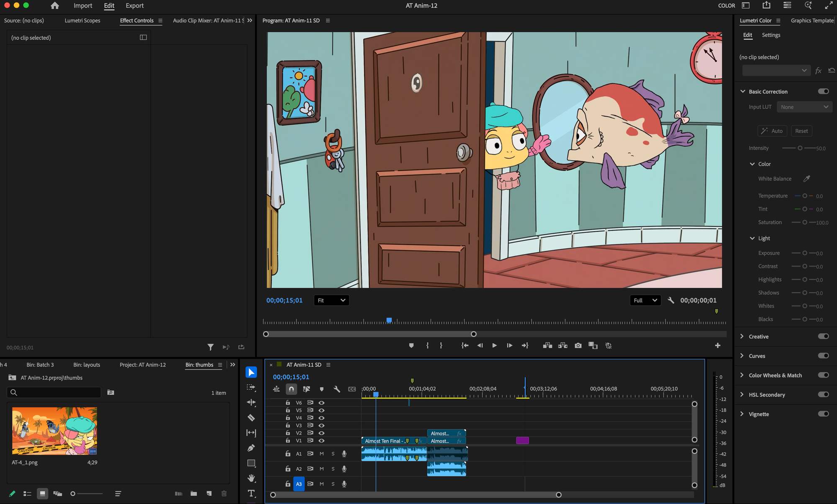837x504 pixels.
Task: Expand the Curves section
Action: click(742, 356)
